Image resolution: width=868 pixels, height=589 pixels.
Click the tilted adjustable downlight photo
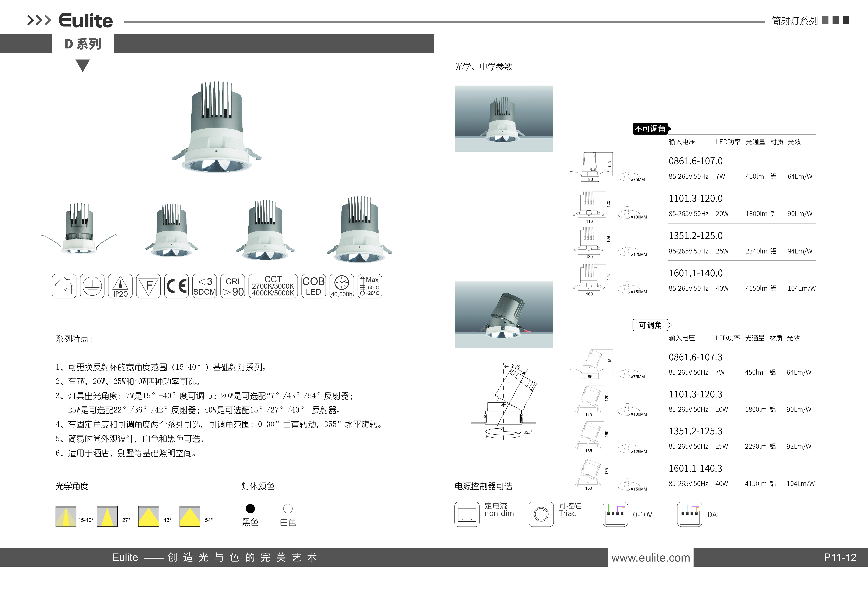point(503,314)
